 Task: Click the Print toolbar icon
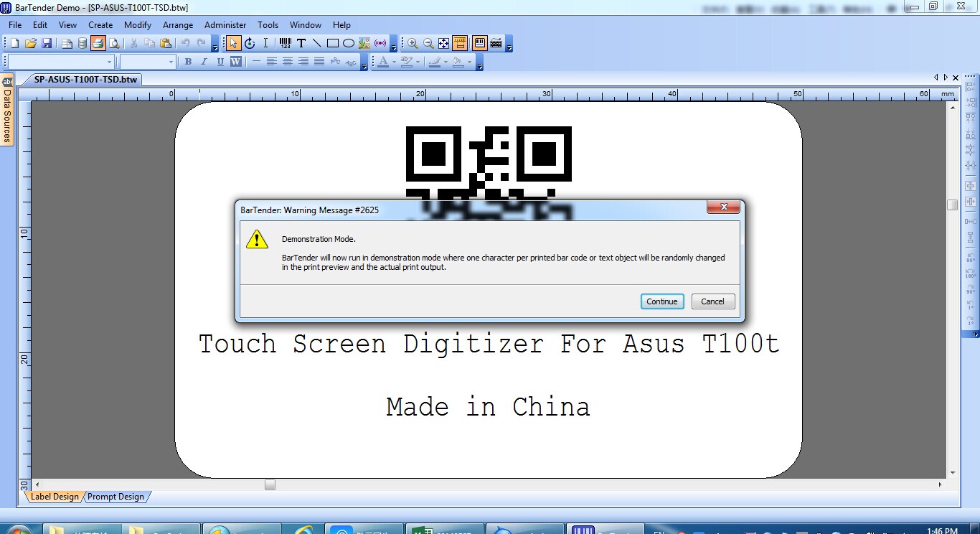point(98,44)
